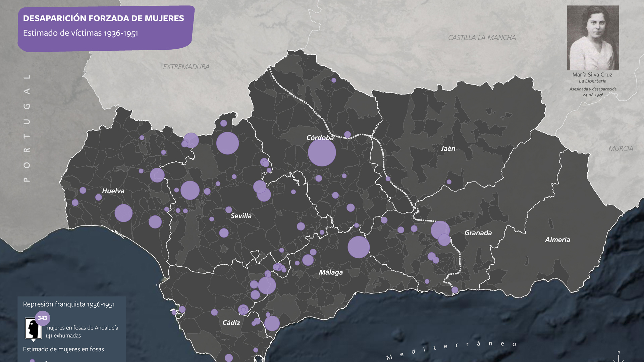Click the 'María Silva Cruz' name caption

[x=592, y=74]
